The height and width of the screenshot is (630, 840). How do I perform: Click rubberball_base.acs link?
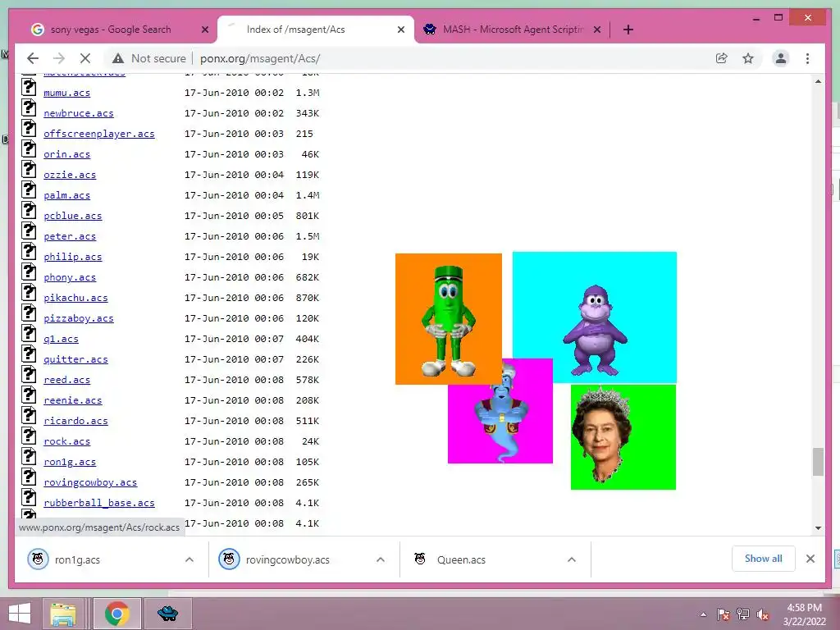click(x=99, y=503)
